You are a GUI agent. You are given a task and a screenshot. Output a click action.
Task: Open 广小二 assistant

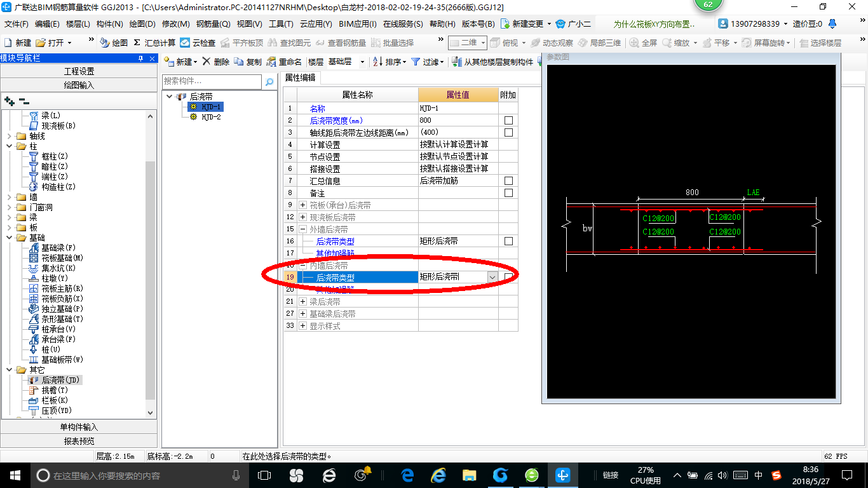click(573, 24)
